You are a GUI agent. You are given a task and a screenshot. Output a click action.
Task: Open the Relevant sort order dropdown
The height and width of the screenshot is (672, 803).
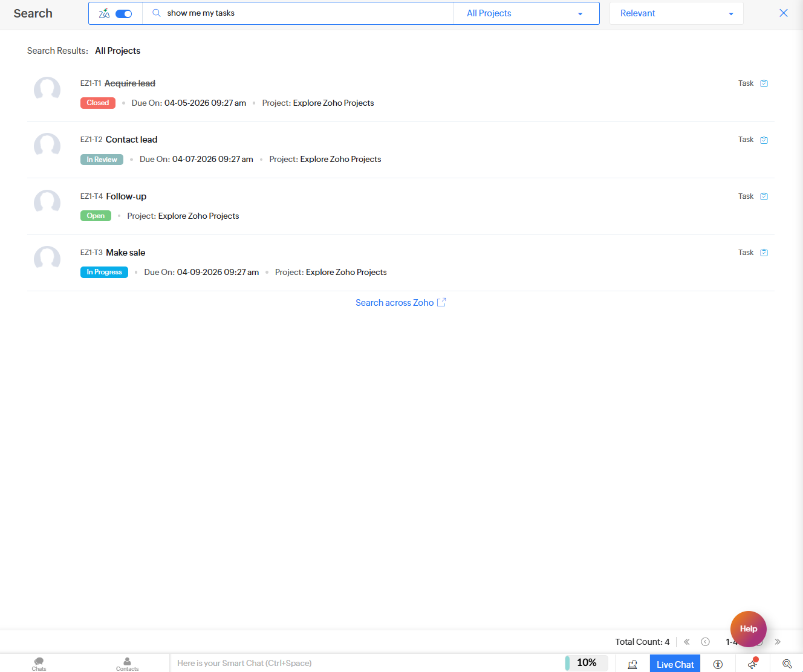(675, 13)
